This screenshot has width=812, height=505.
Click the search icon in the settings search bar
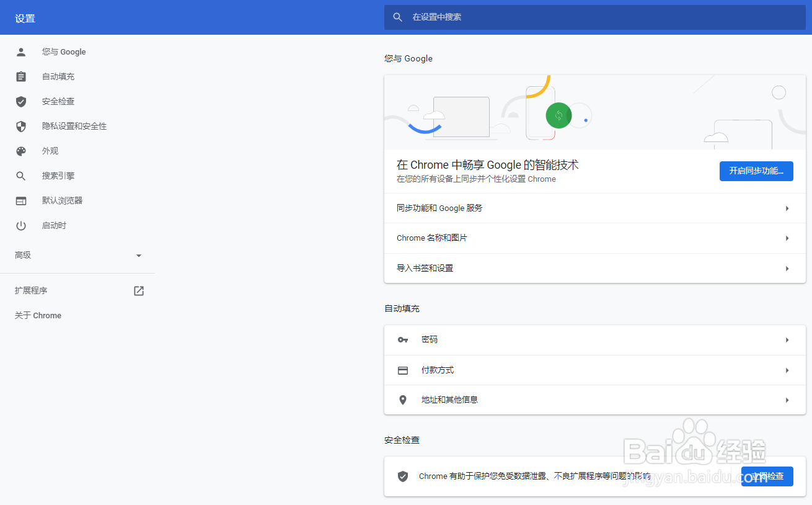point(398,17)
